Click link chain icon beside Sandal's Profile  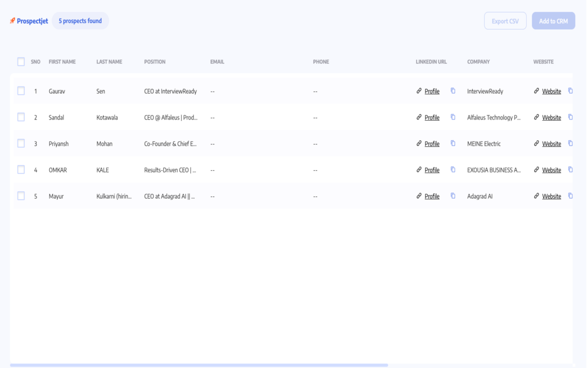pos(419,117)
